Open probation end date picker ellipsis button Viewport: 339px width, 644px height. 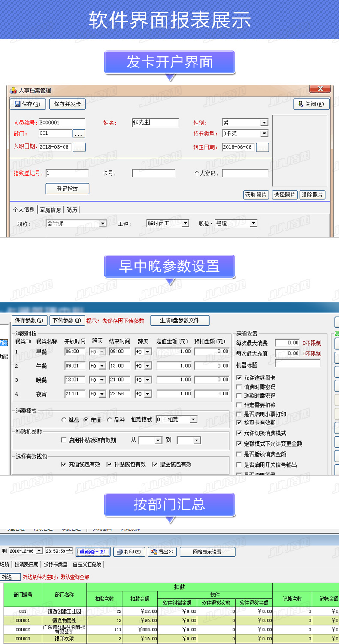[262, 147]
